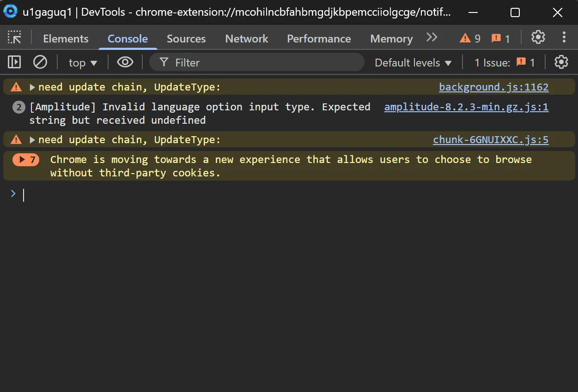Create a live expression with the eye icon
Image resolution: width=578 pixels, height=392 pixels.
tap(124, 62)
